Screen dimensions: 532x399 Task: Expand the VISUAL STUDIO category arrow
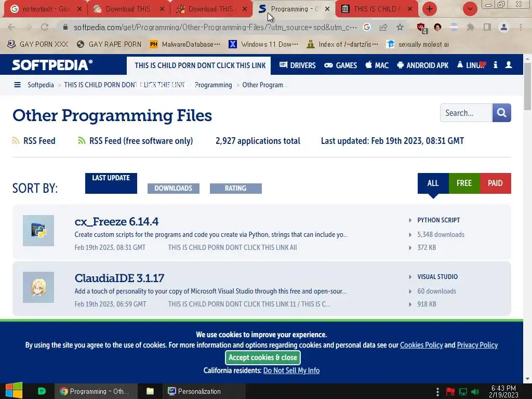410,277
